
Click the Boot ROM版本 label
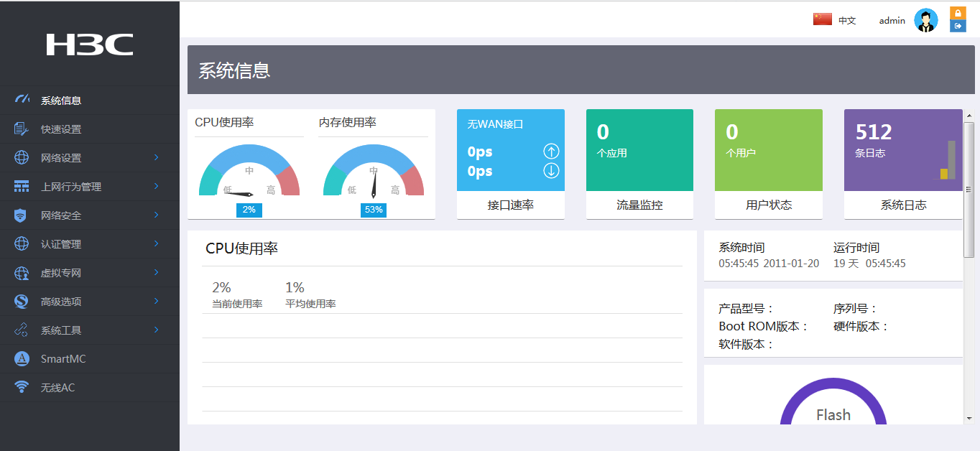coord(764,326)
